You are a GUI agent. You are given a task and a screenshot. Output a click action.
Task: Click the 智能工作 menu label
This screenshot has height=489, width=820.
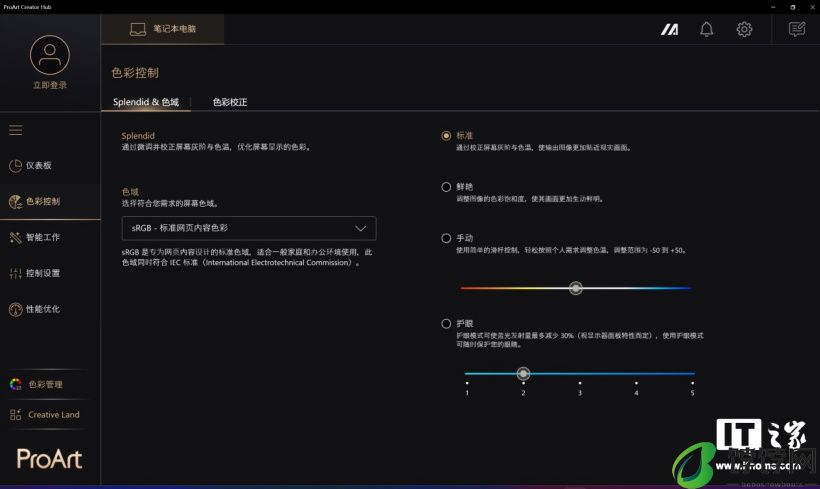(x=43, y=237)
